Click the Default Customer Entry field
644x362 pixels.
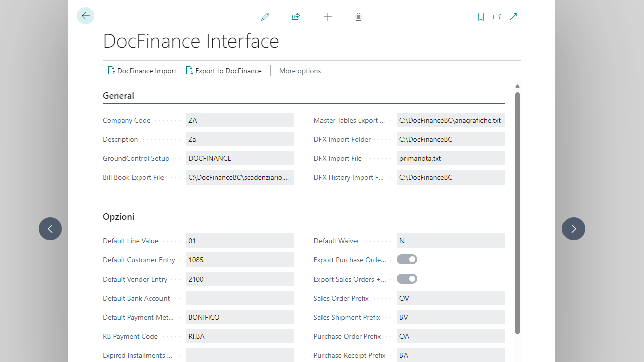pyautogui.click(x=239, y=260)
